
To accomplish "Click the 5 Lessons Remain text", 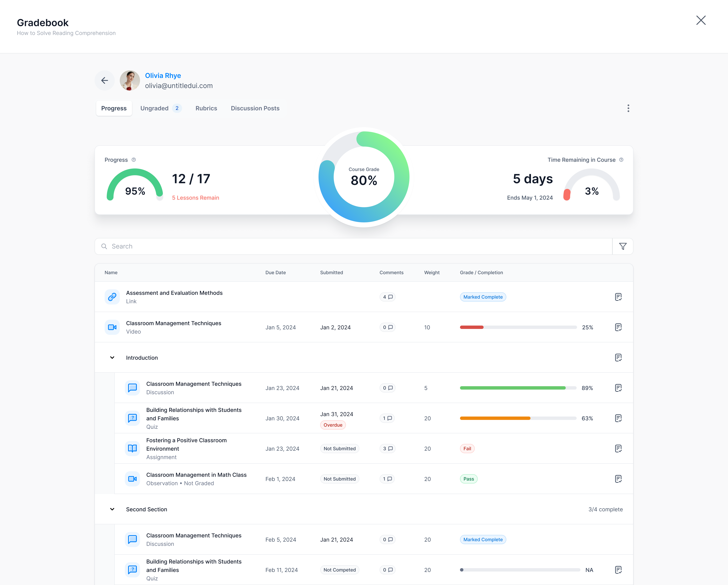I will coord(196,198).
